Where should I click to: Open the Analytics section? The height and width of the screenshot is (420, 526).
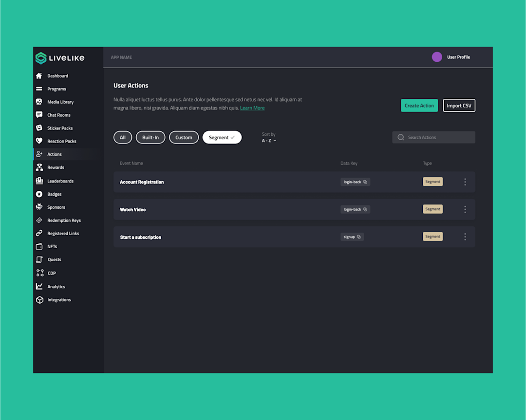(56, 287)
